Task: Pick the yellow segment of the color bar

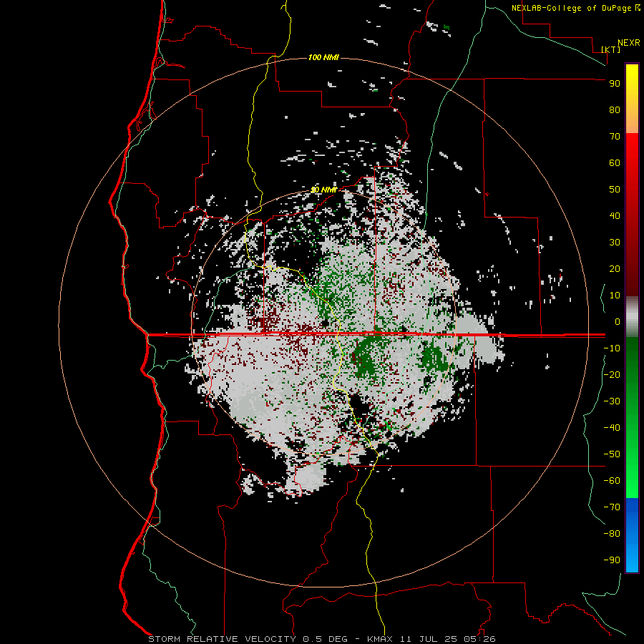Action: (632, 99)
